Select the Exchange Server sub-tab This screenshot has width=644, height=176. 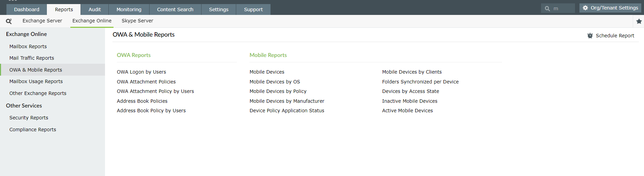(x=42, y=21)
